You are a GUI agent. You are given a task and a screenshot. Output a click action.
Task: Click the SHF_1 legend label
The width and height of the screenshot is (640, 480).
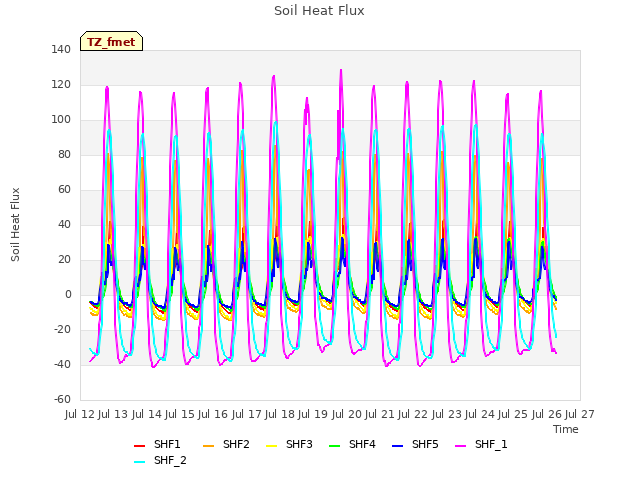(x=491, y=444)
